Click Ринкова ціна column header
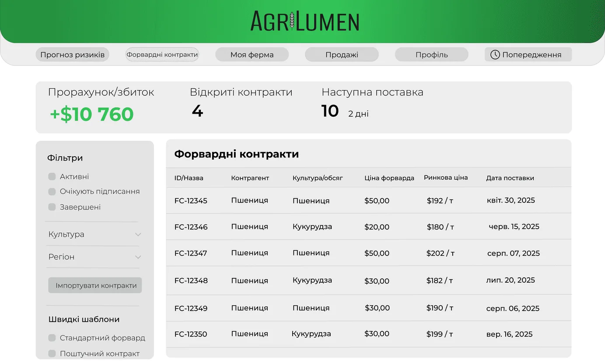The image size is (605, 364). 446,178
